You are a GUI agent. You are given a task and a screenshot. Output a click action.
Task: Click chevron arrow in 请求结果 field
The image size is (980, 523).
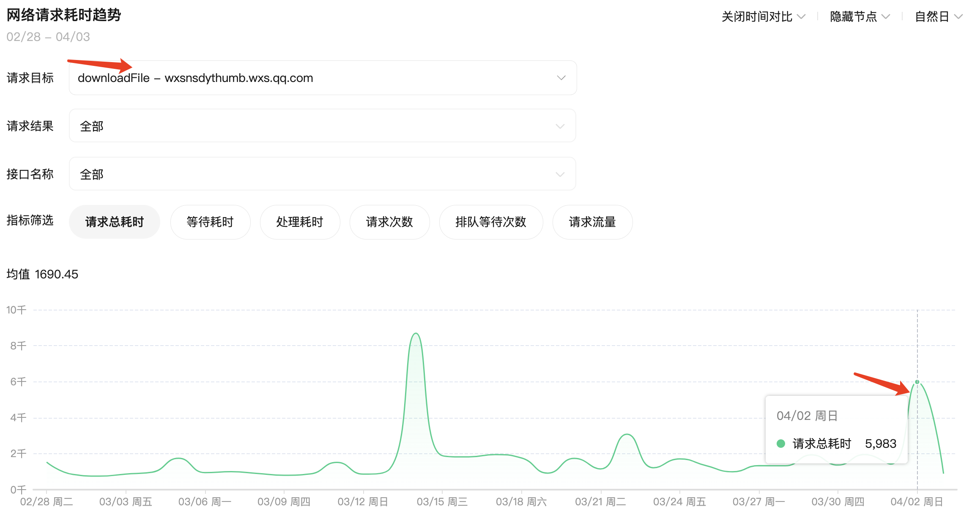click(x=560, y=126)
